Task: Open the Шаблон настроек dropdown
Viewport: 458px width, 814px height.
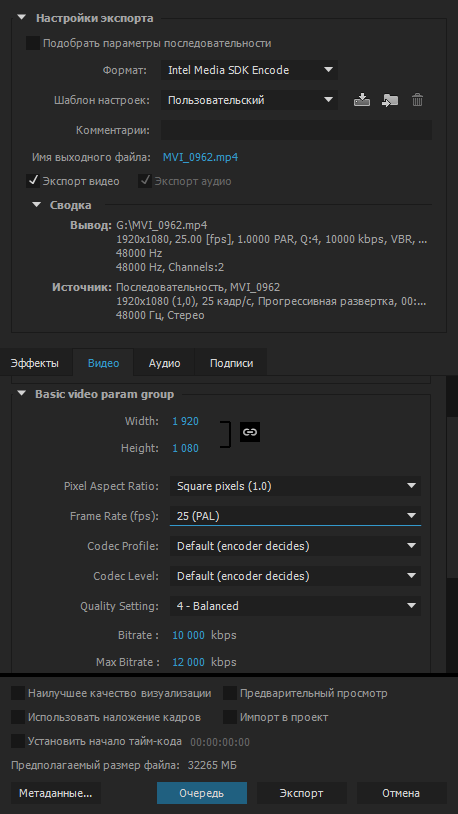Action: point(249,100)
